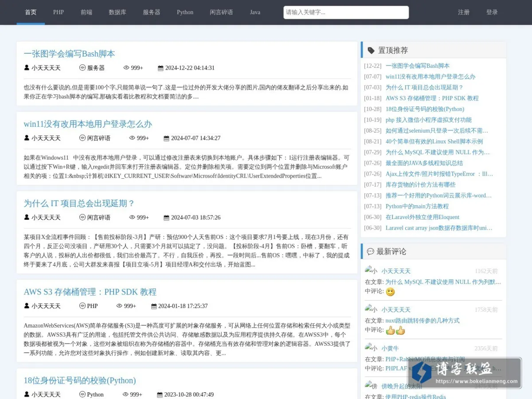This screenshot has height=399, width=532.
Task: Click date text 2024-12-22 04:14:31
Action: 190,68
